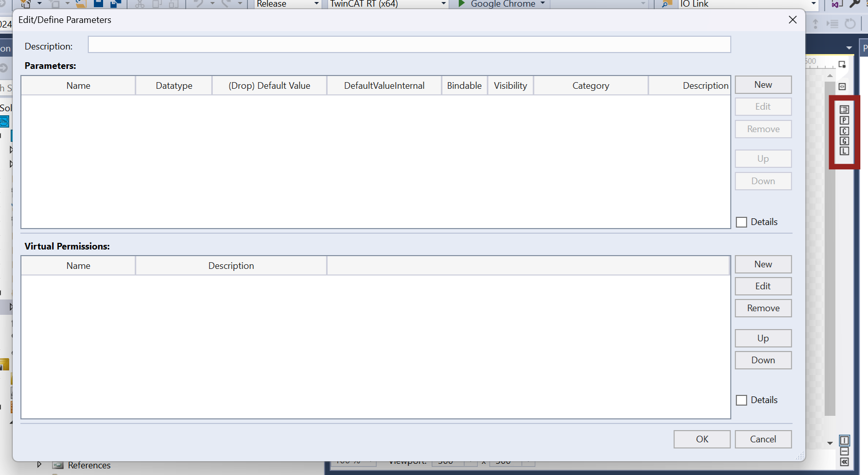Click Up button in Parameters section
Viewport: 868px width, 475px height.
763,159
